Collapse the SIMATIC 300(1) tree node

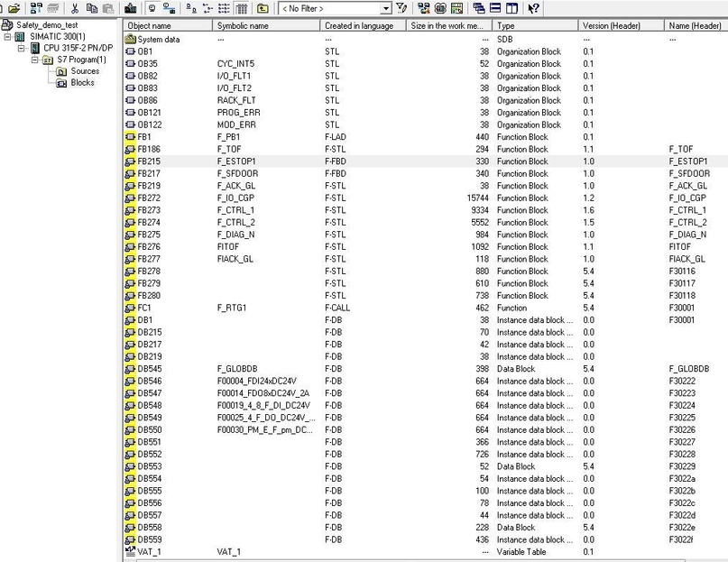(7, 36)
